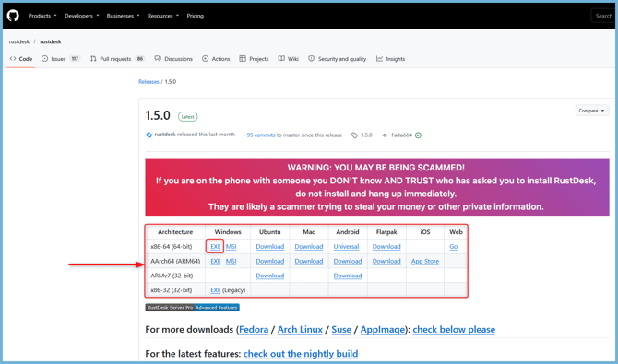Image resolution: width=618 pixels, height=364 pixels.
Task: Open the Suse downloads link
Action: tap(341, 329)
